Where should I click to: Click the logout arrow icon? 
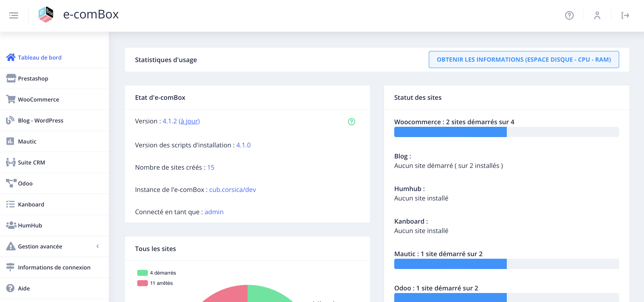click(x=625, y=15)
